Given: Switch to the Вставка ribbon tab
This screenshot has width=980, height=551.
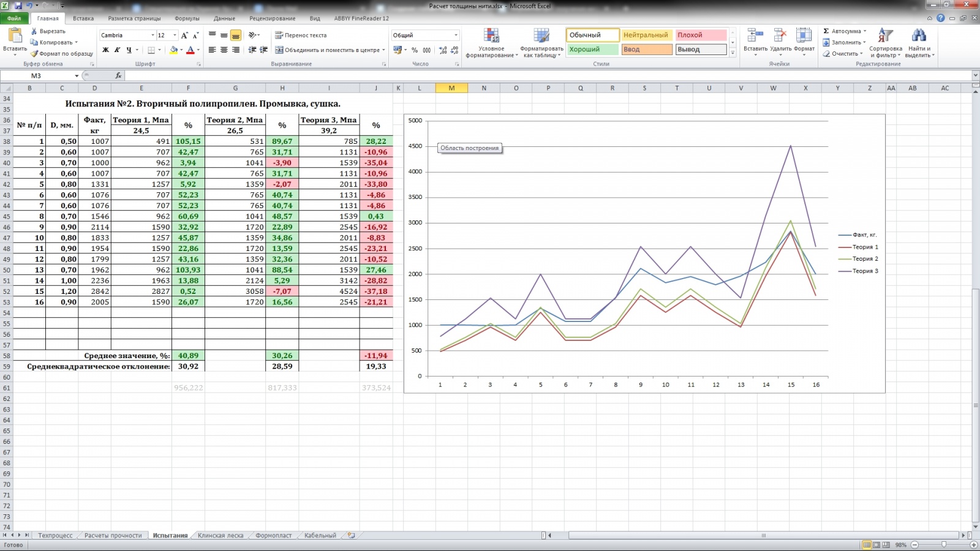Looking at the screenshot, I should tap(83, 18).
